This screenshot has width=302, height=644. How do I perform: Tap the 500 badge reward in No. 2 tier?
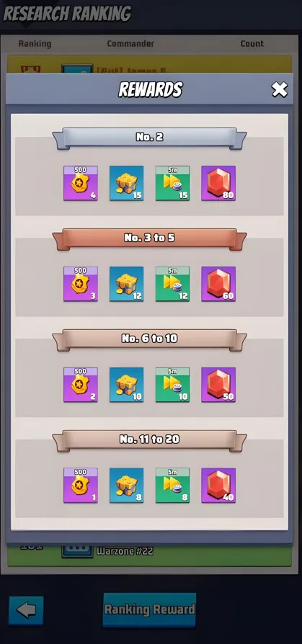coord(81,183)
